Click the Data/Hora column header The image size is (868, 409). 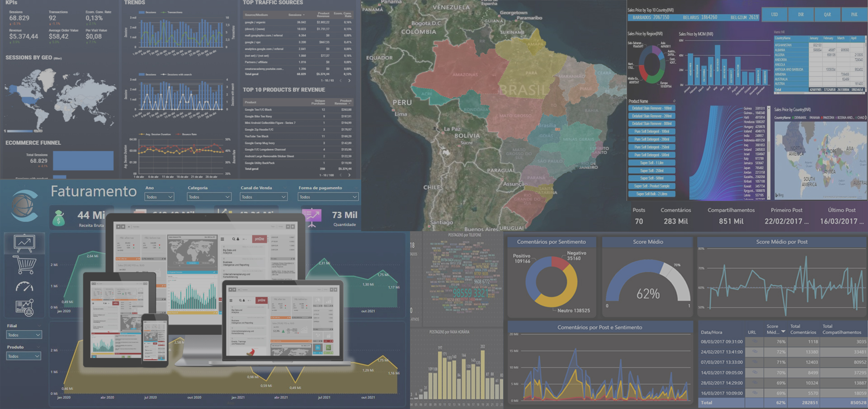[711, 332]
